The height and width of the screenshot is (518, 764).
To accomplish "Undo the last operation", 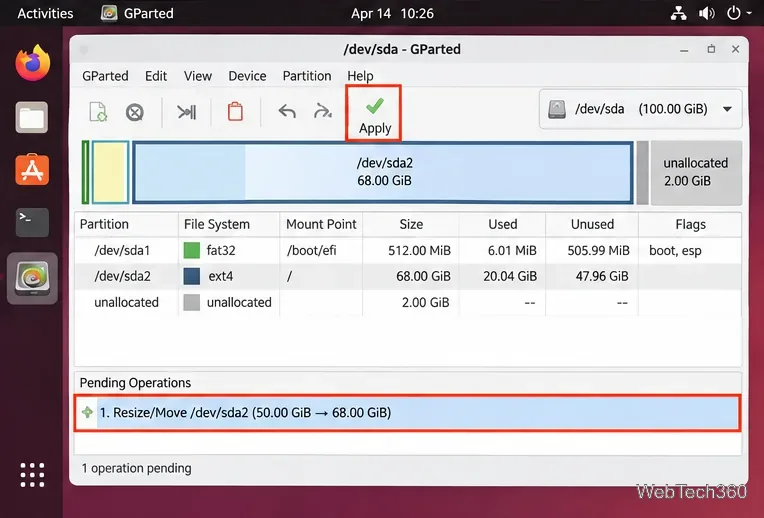I will point(287,112).
